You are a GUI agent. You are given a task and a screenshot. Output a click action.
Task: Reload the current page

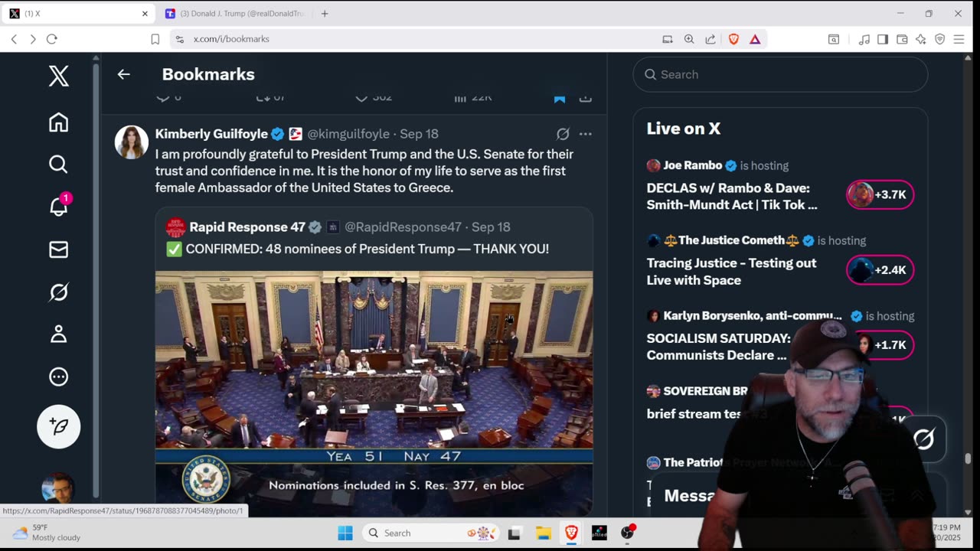pyautogui.click(x=52, y=39)
